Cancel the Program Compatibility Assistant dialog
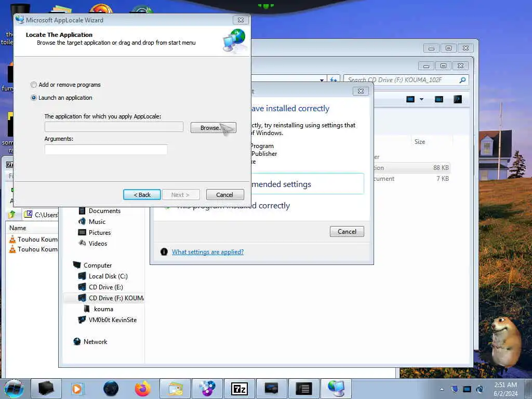 [x=347, y=231]
